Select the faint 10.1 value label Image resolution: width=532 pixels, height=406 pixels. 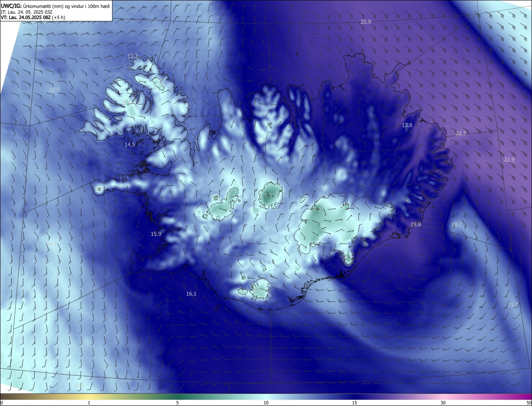pos(79,385)
